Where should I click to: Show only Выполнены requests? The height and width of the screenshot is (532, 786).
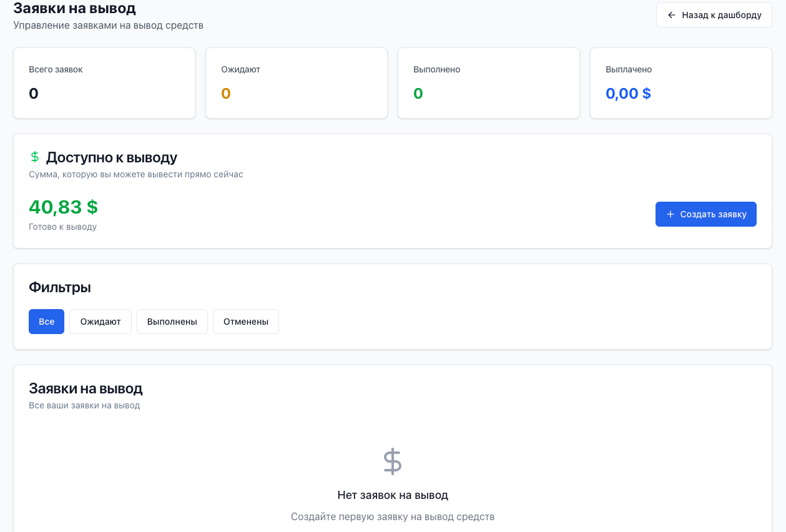click(172, 322)
